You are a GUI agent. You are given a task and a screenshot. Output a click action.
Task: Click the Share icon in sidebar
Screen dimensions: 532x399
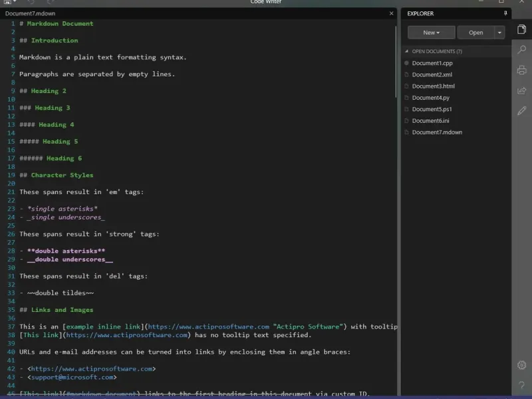tap(522, 90)
